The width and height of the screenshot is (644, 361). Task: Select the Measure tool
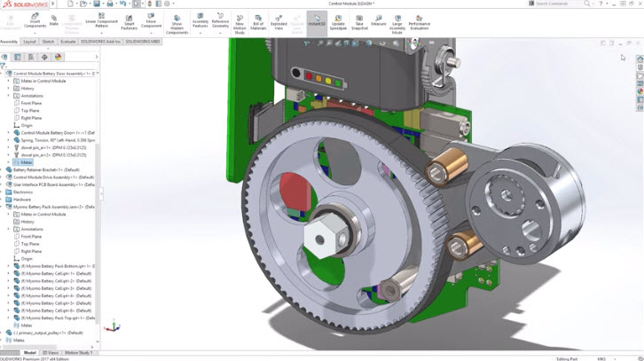point(378,20)
